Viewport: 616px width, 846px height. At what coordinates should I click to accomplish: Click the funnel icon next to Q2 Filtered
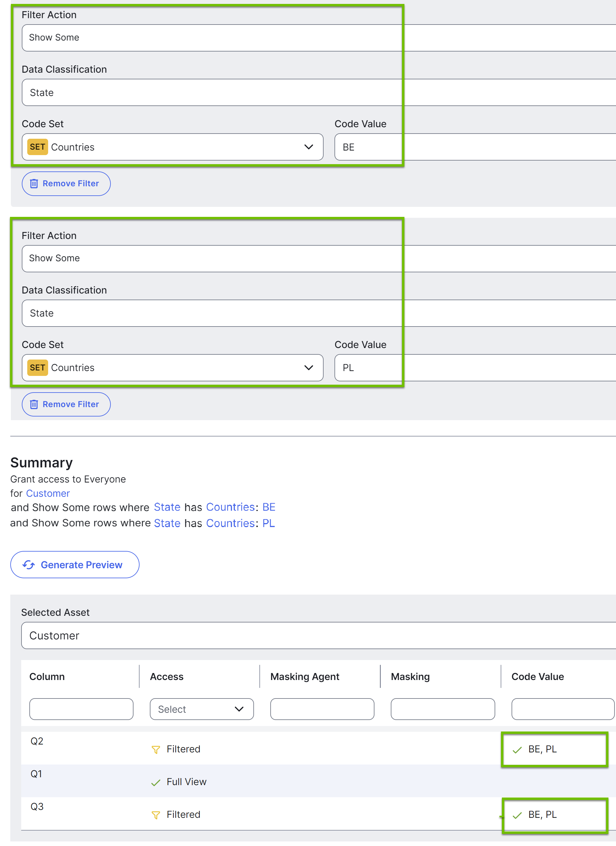[156, 749]
